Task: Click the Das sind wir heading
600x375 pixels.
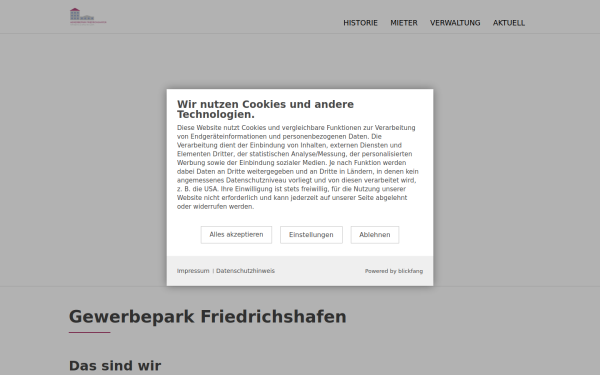Action: tap(115, 366)
